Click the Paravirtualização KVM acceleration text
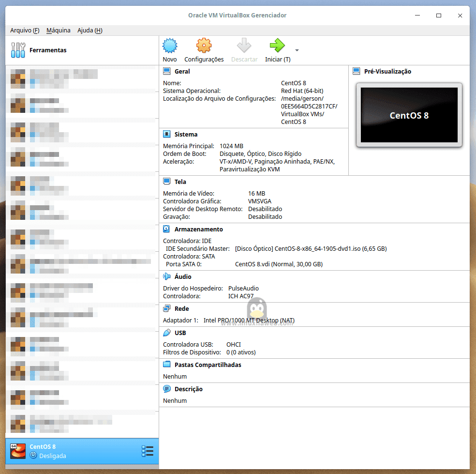The image size is (476, 474). [x=250, y=169]
